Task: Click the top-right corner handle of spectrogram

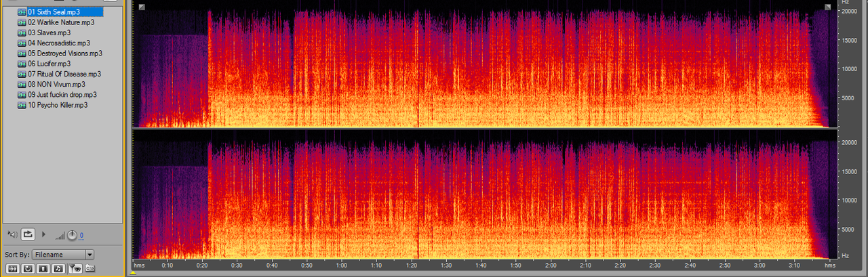Action: (827, 7)
